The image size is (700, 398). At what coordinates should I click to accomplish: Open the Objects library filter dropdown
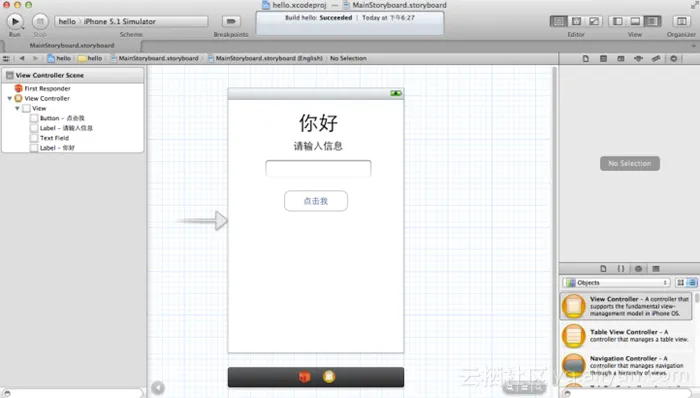[x=617, y=282]
